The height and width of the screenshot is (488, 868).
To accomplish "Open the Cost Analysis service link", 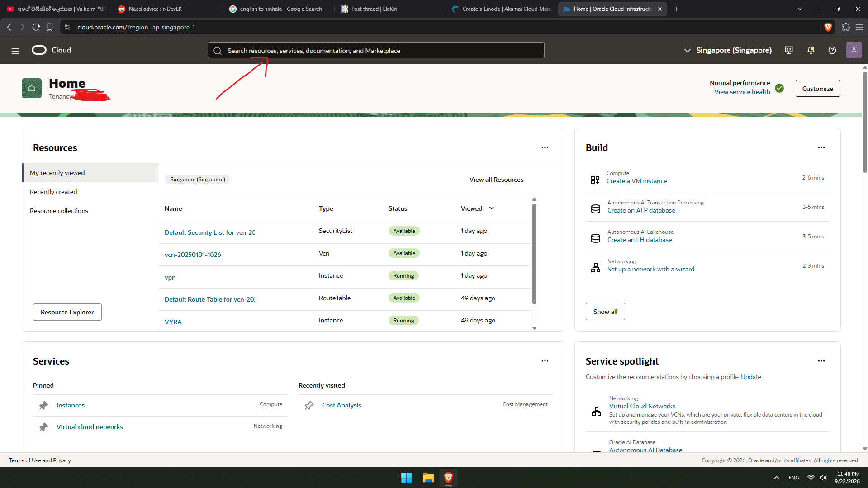I will (342, 405).
